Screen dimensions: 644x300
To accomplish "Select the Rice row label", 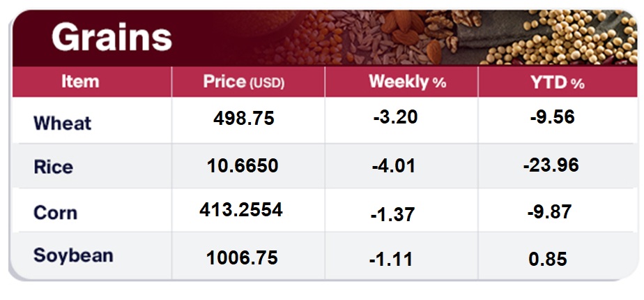I will pos(53,167).
